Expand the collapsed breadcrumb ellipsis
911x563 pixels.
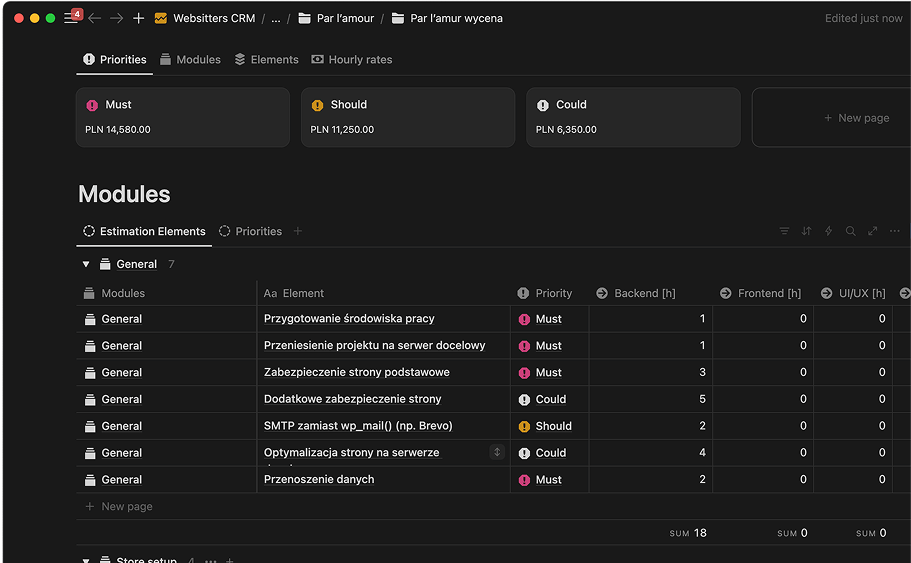coord(275,19)
